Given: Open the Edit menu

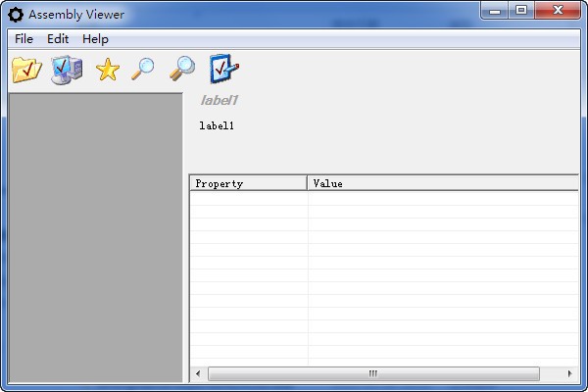Looking at the screenshot, I should click(x=58, y=39).
